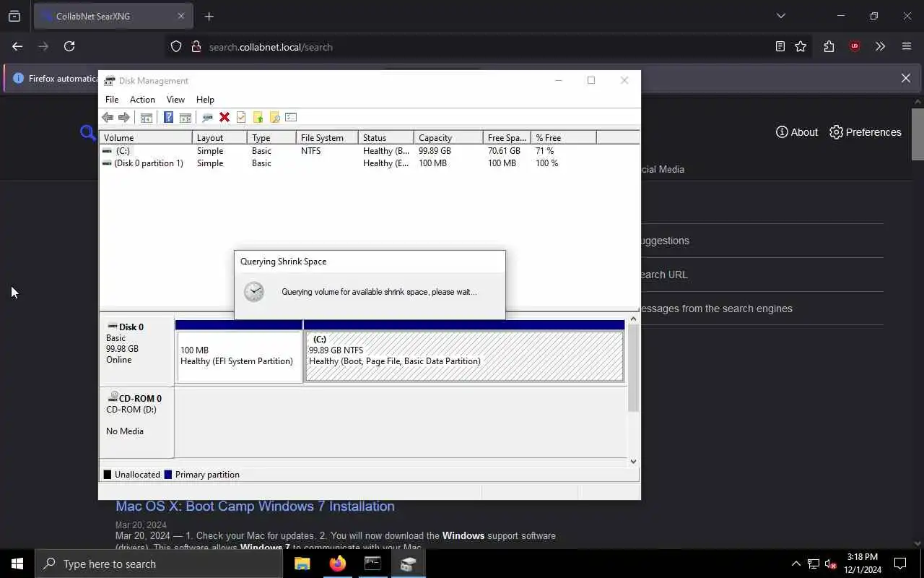Toggle Firefox reader view icon

pyautogui.click(x=780, y=46)
